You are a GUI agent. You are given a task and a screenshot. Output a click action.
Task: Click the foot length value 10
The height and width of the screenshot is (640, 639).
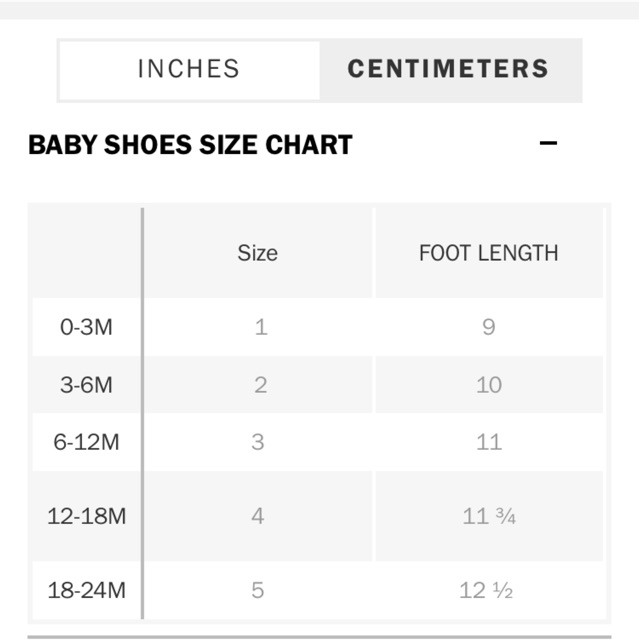pyautogui.click(x=488, y=385)
